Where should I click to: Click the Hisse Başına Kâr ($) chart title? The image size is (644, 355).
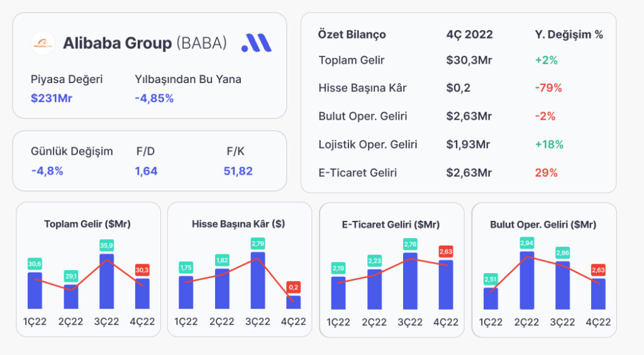238,224
